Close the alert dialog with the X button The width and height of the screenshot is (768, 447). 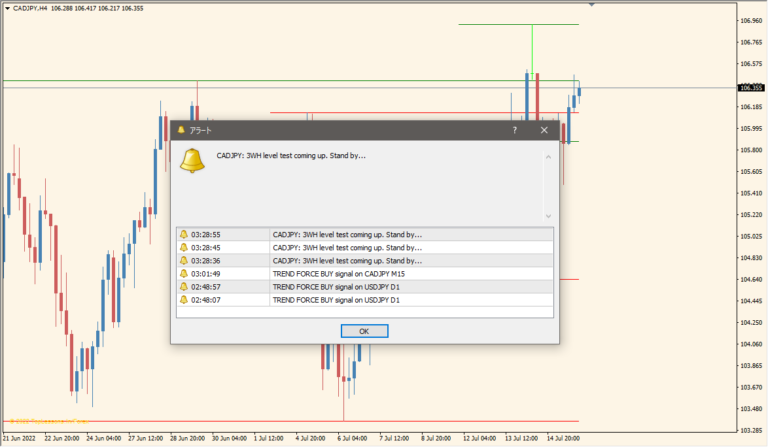click(x=544, y=130)
